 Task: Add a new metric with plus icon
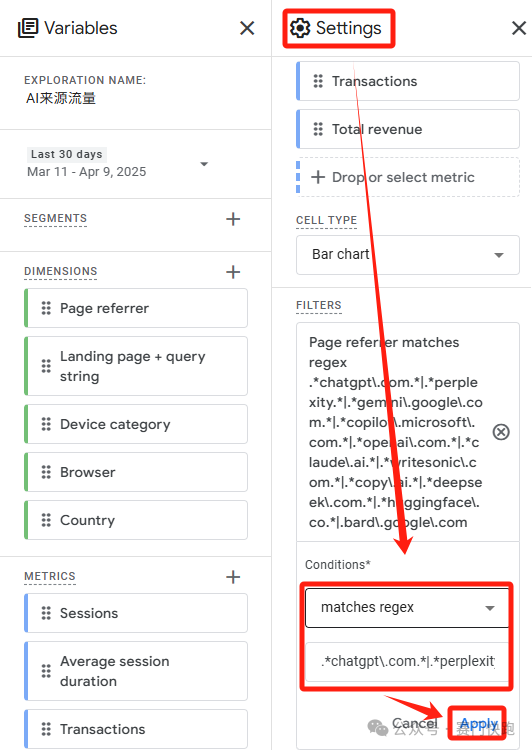coord(233,577)
